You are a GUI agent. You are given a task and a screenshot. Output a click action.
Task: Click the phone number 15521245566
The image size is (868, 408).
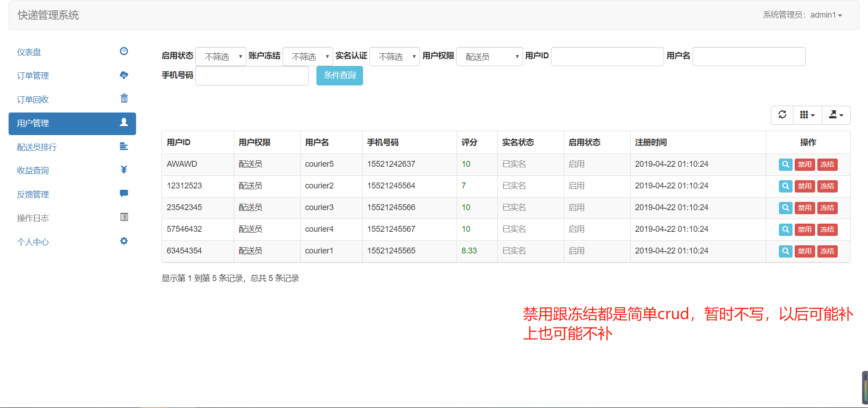click(x=391, y=207)
